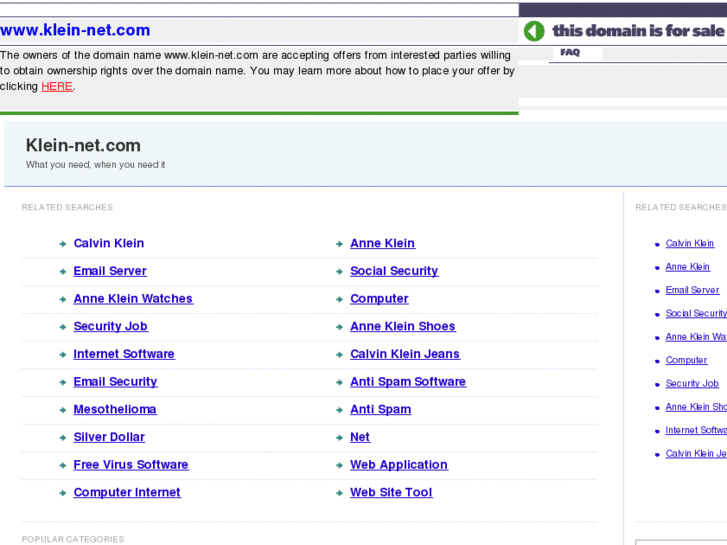The width and height of the screenshot is (727, 545).
Task: Open the Anti Spam Software link
Action: 408,382
